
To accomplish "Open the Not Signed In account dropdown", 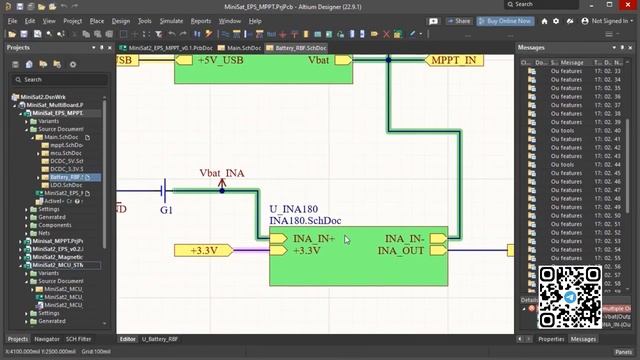I will [608, 21].
